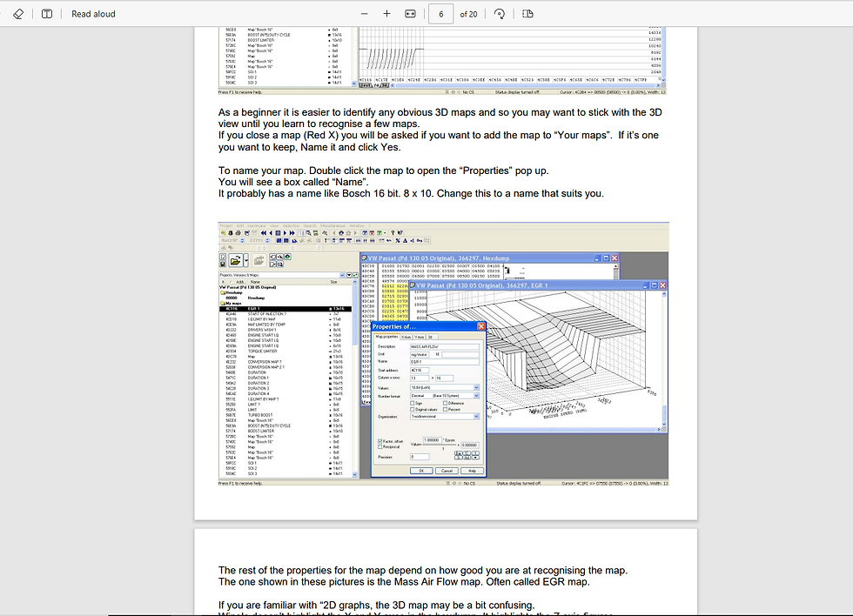Click Cancel in the embedded Properties dialog
This screenshot has width=853, height=616.
pyautogui.click(x=447, y=471)
